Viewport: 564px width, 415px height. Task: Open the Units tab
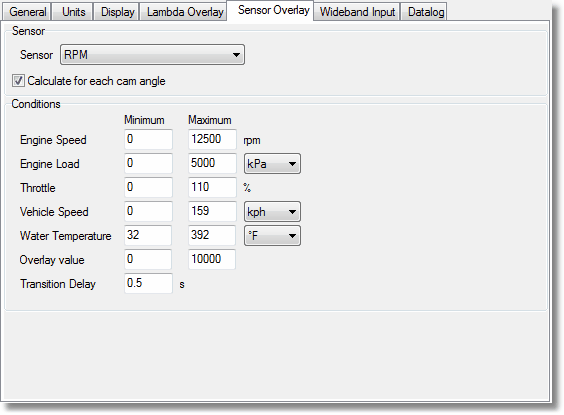(x=73, y=12)
